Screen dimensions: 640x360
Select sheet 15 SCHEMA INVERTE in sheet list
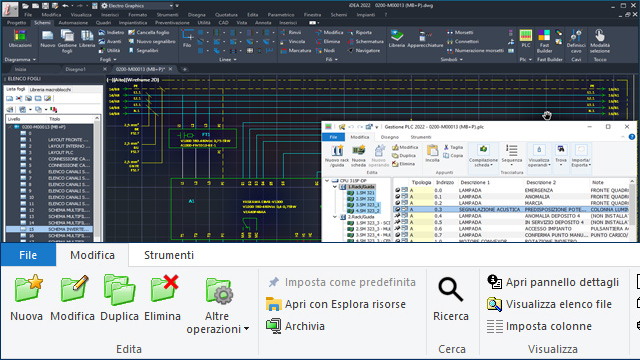49,229
